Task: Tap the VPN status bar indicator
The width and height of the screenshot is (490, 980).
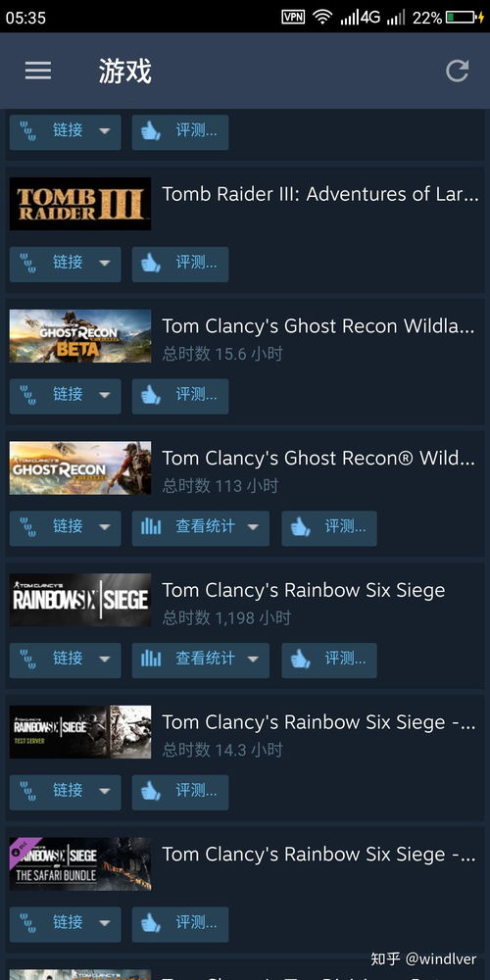Action: click(293, 17)
